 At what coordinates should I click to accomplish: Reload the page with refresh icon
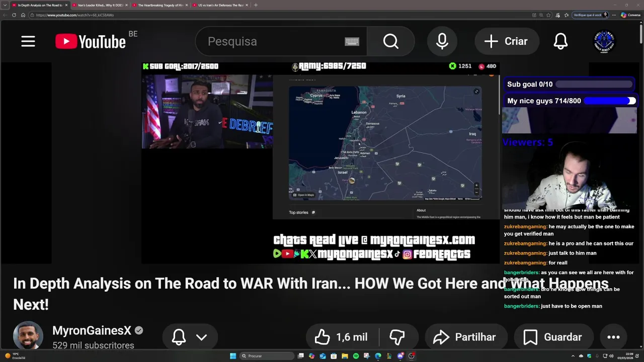[14, 15]
